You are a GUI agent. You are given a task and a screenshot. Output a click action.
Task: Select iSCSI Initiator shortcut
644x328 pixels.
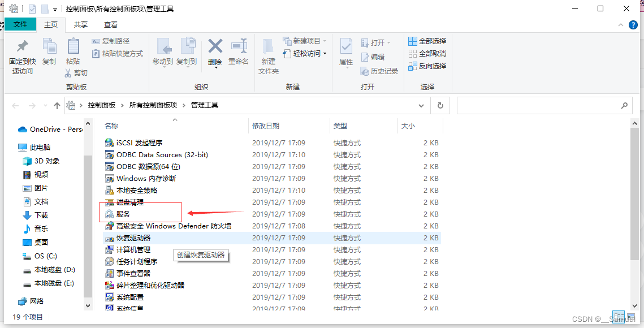[x=272, y=143]
